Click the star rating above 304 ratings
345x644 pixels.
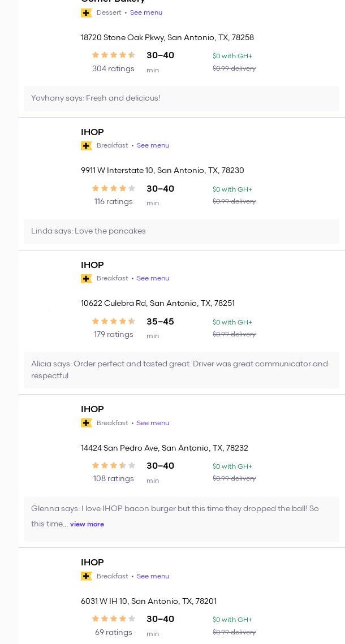(x=113, y=55)
